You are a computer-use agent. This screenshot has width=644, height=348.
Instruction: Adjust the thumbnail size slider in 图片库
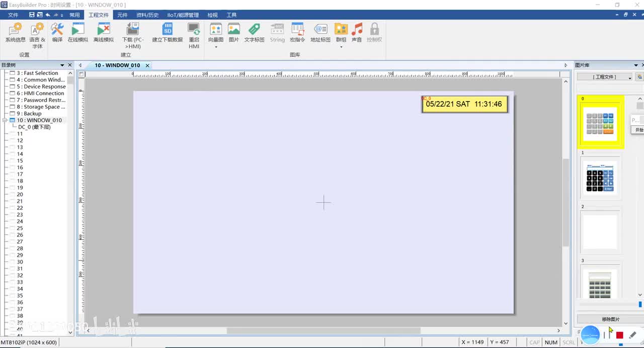[640, 304]
